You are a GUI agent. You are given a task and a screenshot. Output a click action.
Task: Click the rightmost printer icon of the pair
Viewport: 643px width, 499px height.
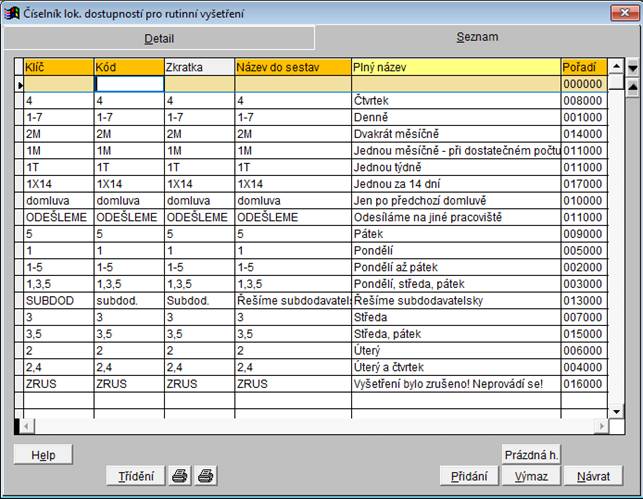tap(204, 475)
